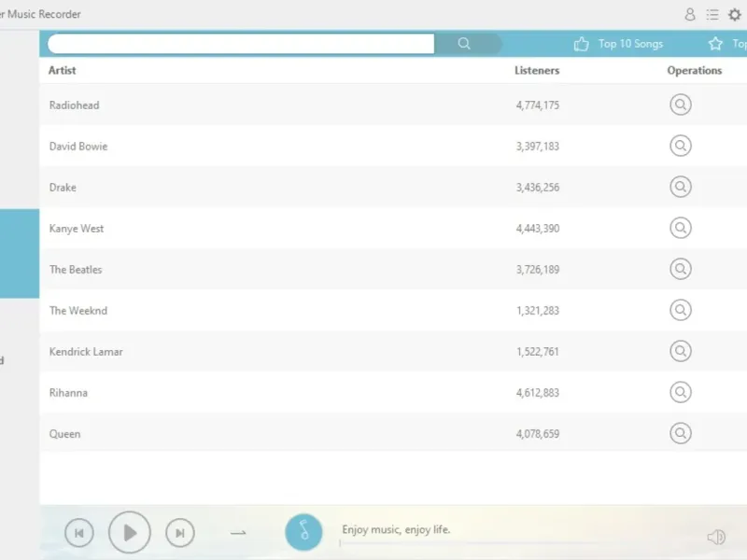Click the blue music note album icon
Viewport: 747px width, 560px height.
(x=303, y=532)
